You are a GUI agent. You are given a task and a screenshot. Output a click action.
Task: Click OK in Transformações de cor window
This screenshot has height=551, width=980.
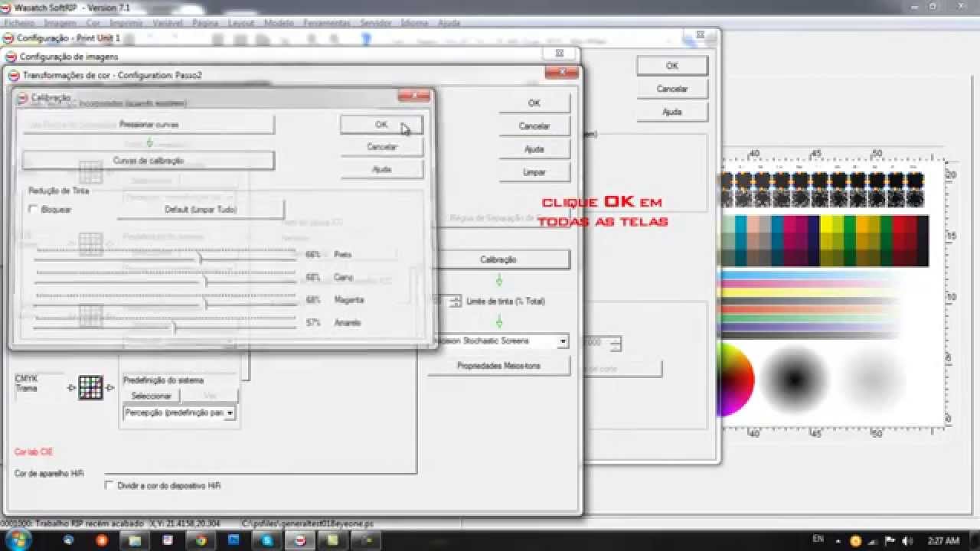coord(534,103)
